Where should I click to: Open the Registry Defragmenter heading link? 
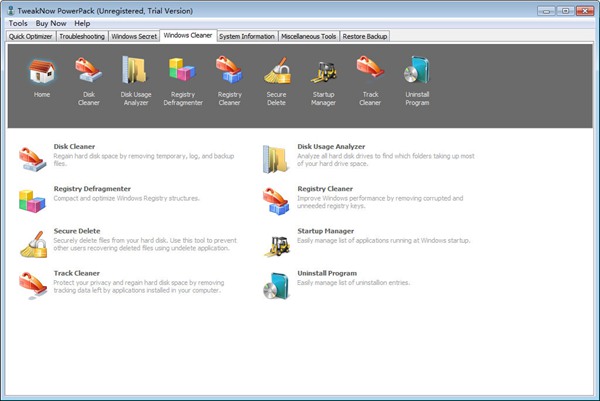[x=92, y=189]
